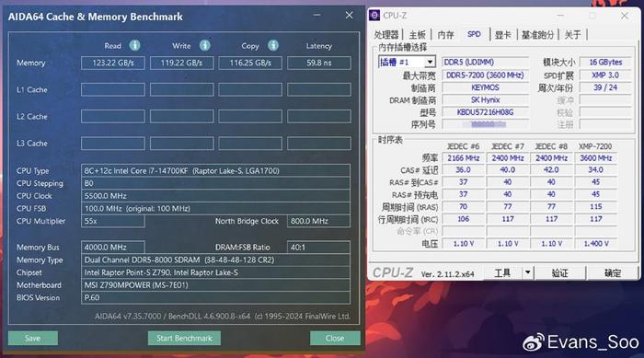Expand the 工具 tools dropdown arrow
This screenshot has width=644, height=358.
pyautogui.click(x=528, y=272)
